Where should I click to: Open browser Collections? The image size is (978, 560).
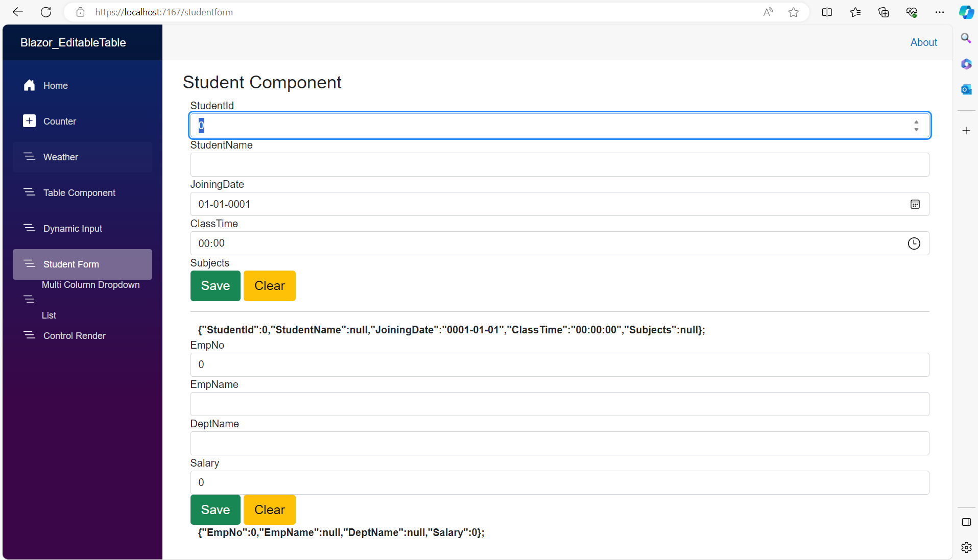click(x=884, y=12)
